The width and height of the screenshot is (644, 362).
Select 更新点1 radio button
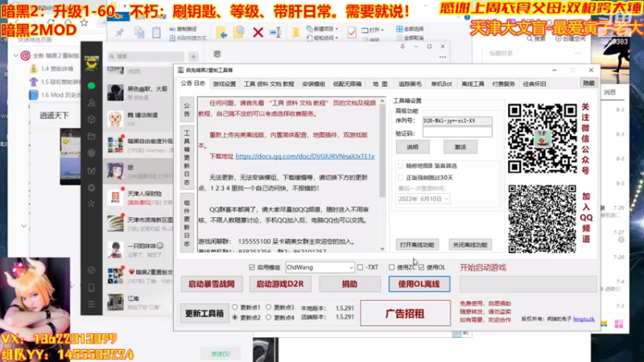pyautogui.click(x=235, y=307)
